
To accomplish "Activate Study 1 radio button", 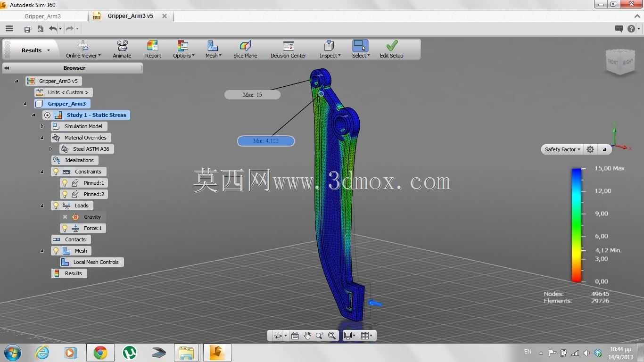I will 47,115.
